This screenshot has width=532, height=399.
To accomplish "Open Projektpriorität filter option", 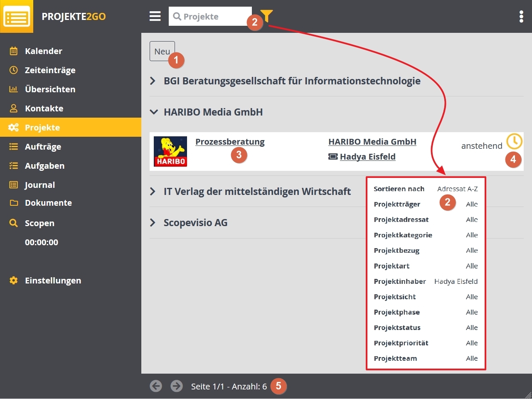I will (426, 343).
